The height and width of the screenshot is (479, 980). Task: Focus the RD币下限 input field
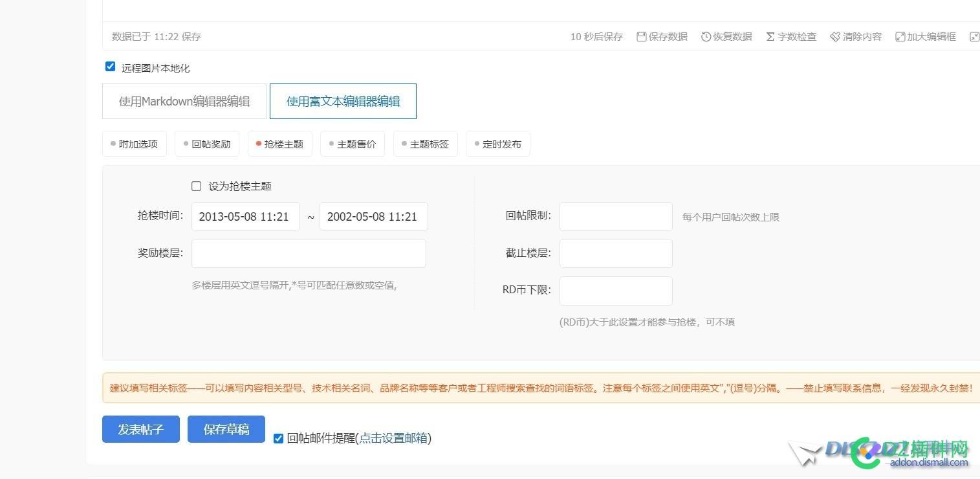point(616,291)
